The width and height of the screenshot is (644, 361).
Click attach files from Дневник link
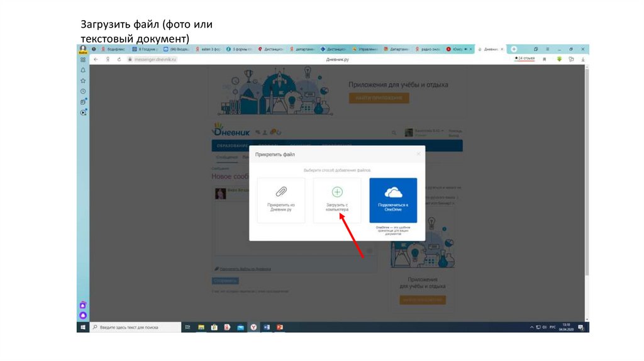[x=245, y=269]
